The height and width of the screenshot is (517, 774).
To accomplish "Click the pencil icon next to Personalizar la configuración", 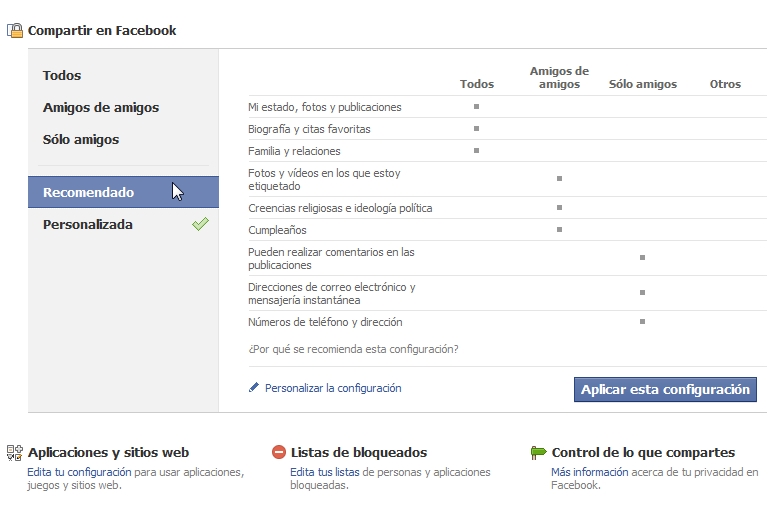I will coord(254,388).
